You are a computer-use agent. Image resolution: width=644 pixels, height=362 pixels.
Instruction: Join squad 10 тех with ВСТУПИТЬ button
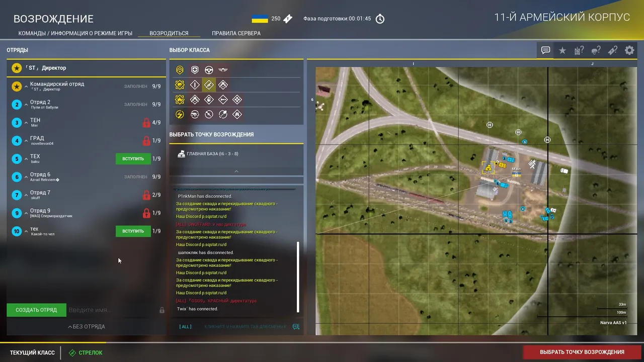point(133,231)
